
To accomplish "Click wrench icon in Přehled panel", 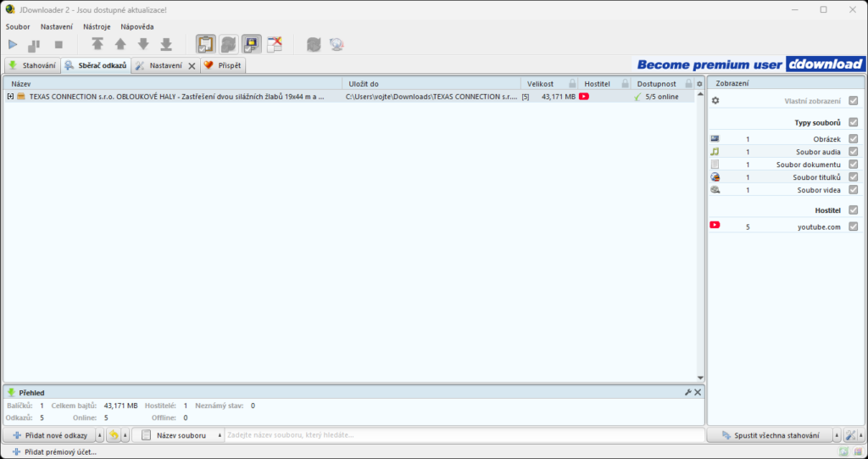I will coord(687,392).
